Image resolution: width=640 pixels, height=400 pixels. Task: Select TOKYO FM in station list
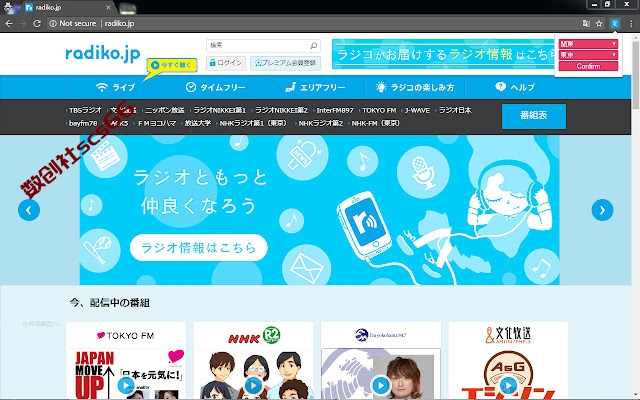[379, 110]
